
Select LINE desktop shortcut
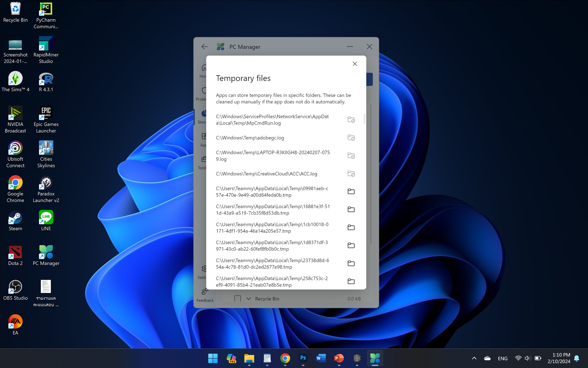point(46,221)
